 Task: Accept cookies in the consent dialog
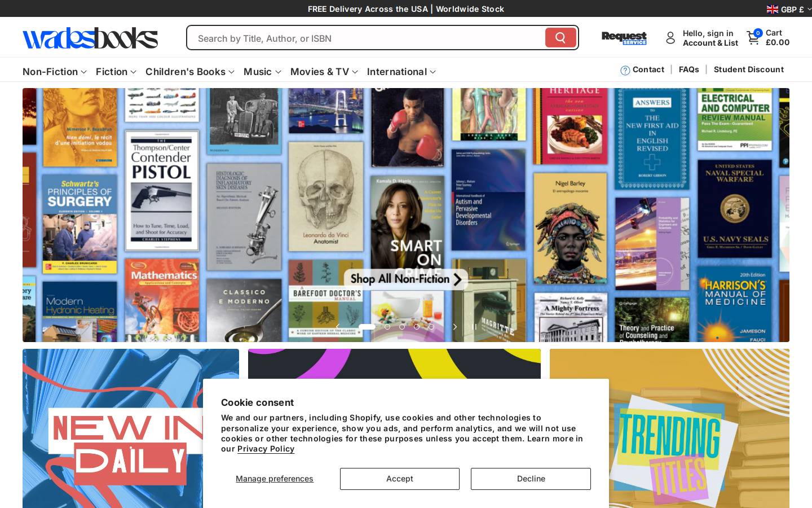[x=400, y=479]
